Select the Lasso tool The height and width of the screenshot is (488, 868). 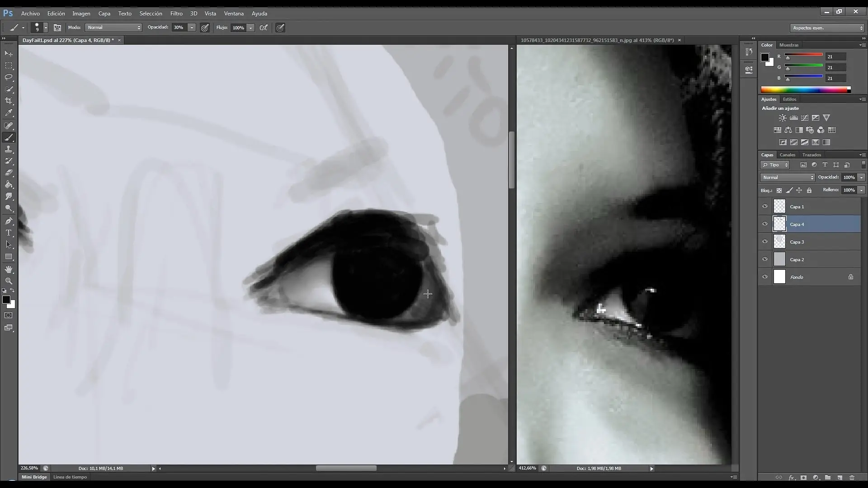9,77
